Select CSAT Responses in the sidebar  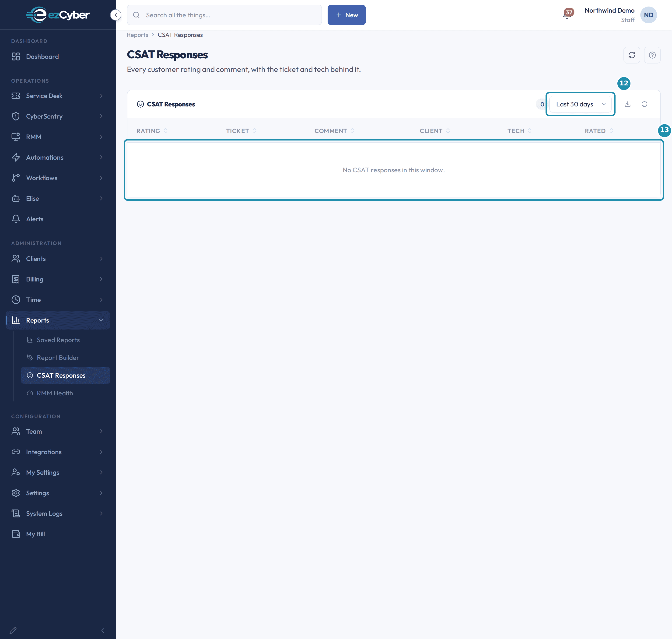[65, 375]
